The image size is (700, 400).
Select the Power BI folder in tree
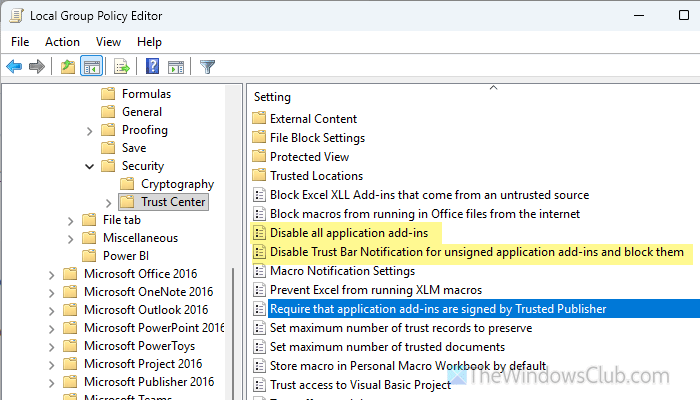click(125, 256)
